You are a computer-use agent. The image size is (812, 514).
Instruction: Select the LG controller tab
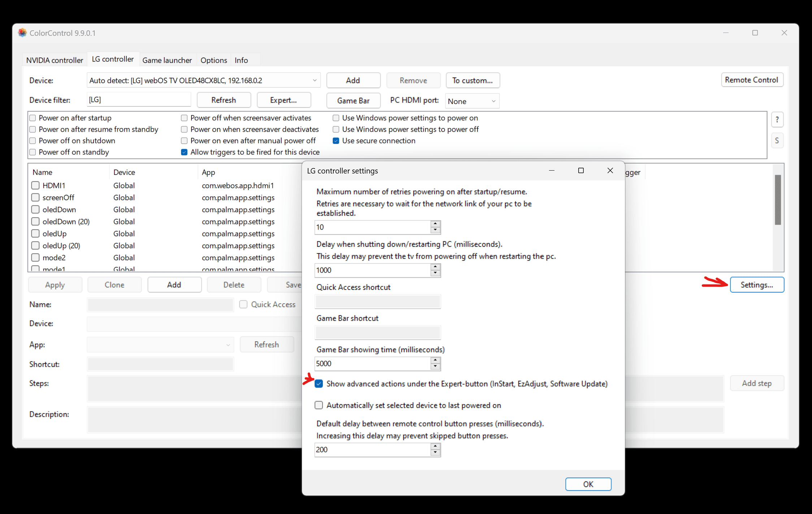coord(113,59)
